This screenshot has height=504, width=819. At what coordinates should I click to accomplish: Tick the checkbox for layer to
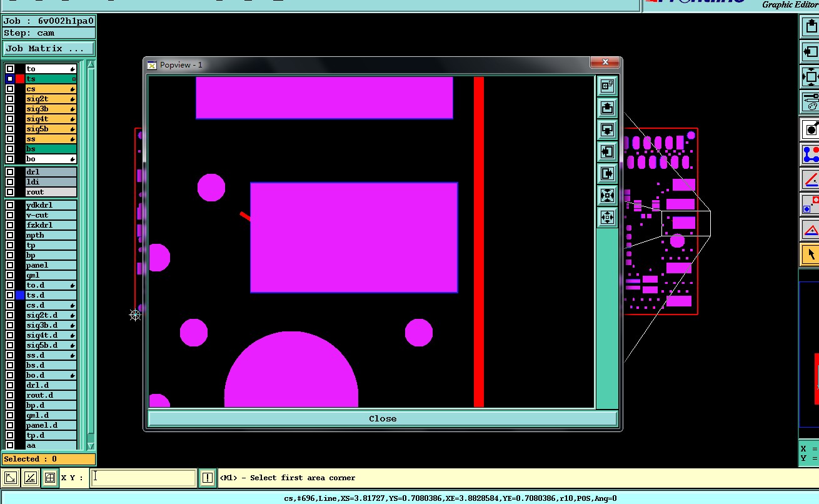click(10, 69)
